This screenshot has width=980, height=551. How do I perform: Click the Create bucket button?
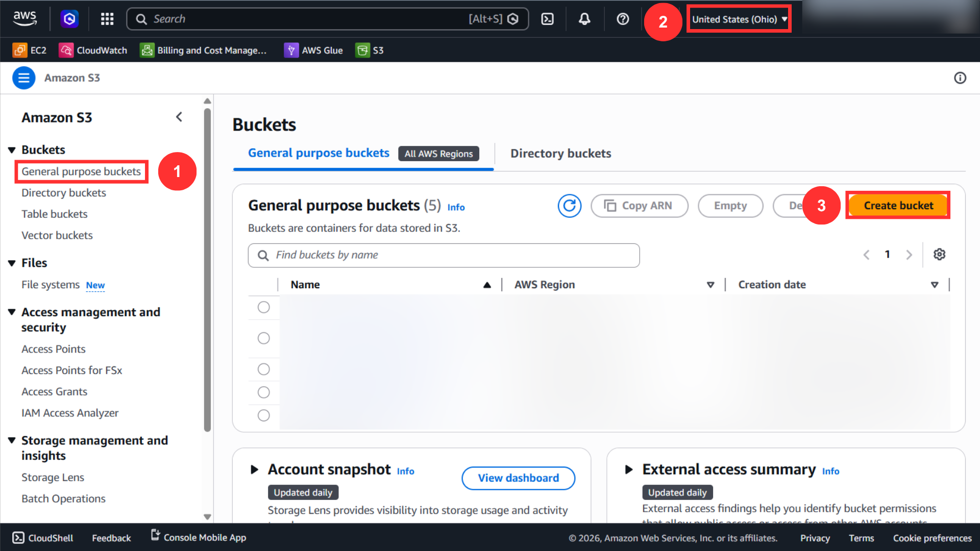click(x=898, y=206)
